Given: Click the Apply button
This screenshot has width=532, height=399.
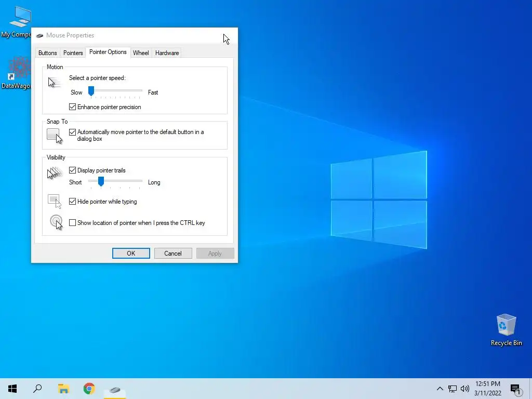Looking at the screenshot, I should 215,253.
